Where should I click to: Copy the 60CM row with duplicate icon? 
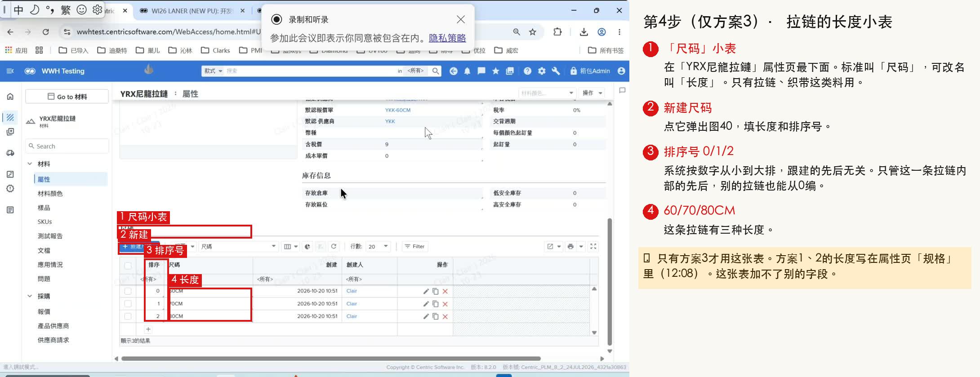[435, 291]
